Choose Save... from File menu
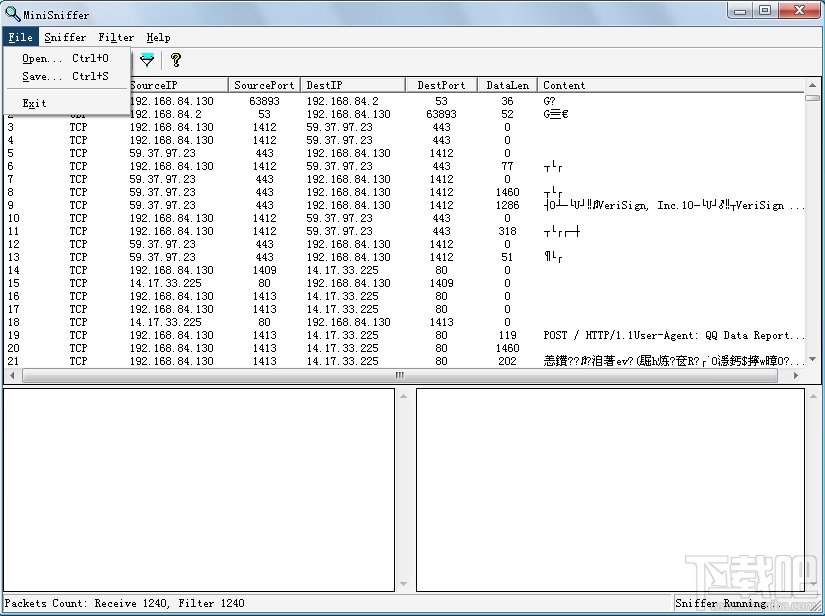This screenshot has width=825, height=616. (66, 76)
